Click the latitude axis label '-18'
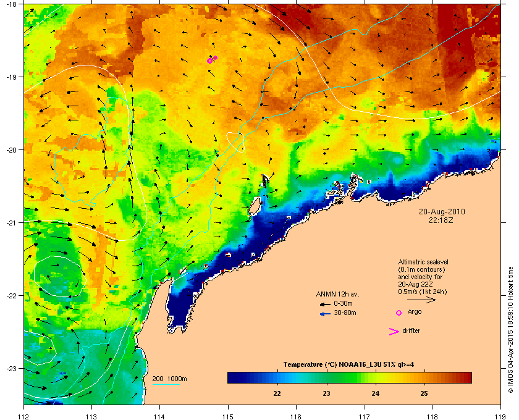 click(x=11, y=4)
